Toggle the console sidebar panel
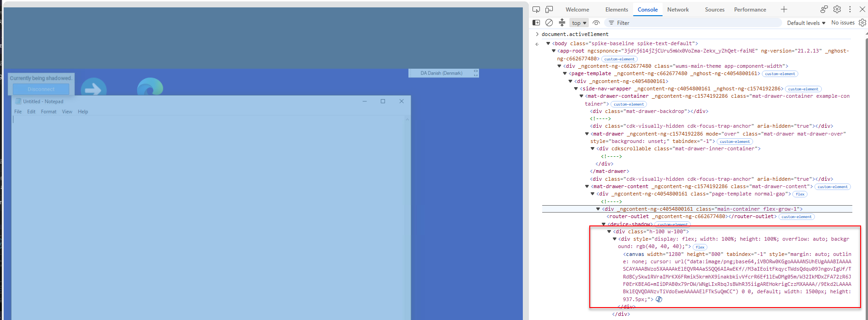The width and height of the screenshot is (868, 320). click(536, 23)
